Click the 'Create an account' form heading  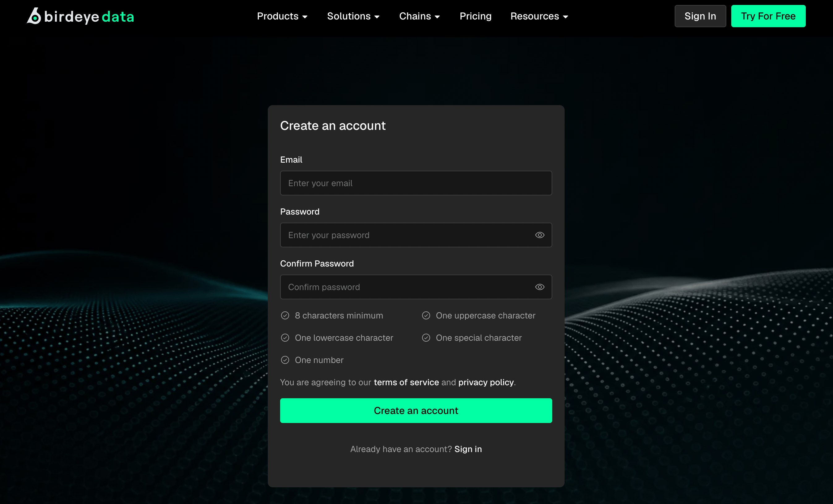pos(333,126)
